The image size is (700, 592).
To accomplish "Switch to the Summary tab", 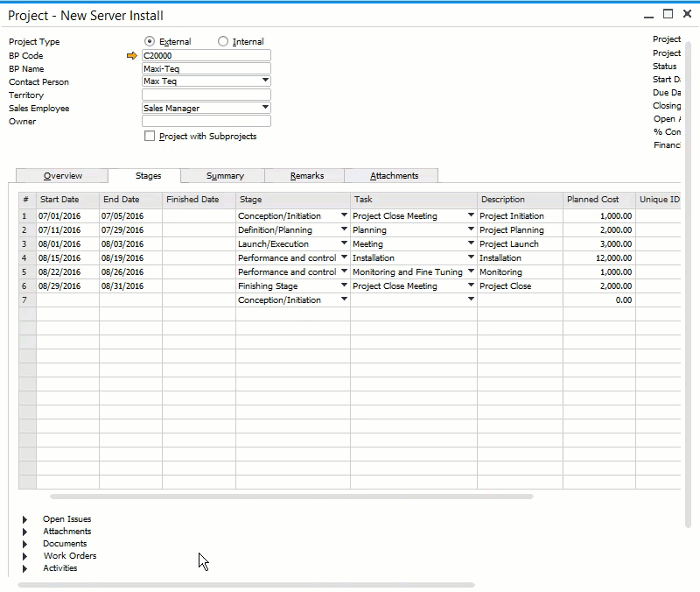I will click(x=221, y=175).
